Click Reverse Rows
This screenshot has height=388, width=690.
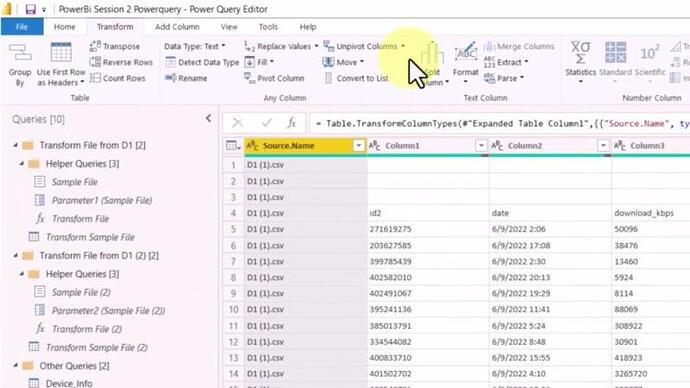tap(121, 62)
